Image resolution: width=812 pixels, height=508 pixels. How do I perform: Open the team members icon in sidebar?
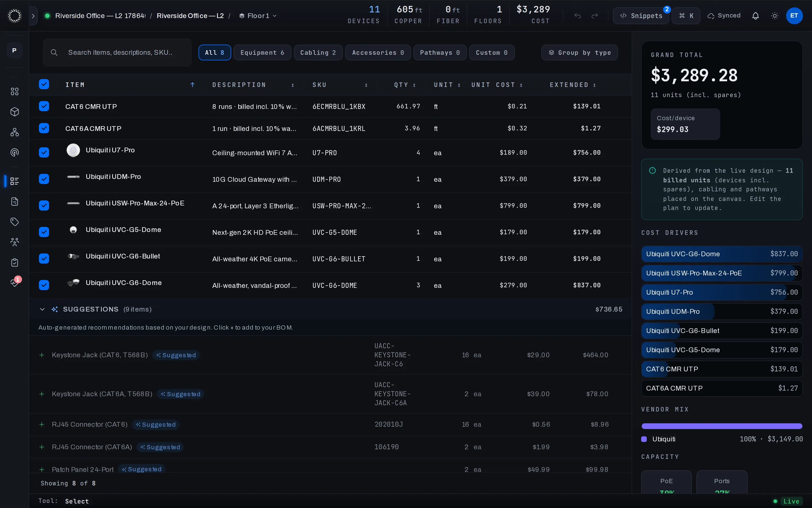(14, 242)
